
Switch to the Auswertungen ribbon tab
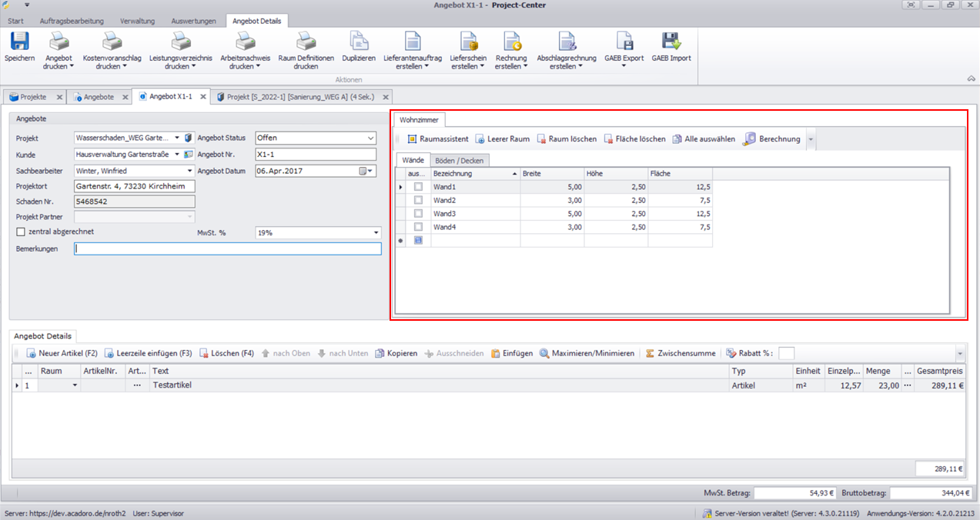(x=193, y=21)
